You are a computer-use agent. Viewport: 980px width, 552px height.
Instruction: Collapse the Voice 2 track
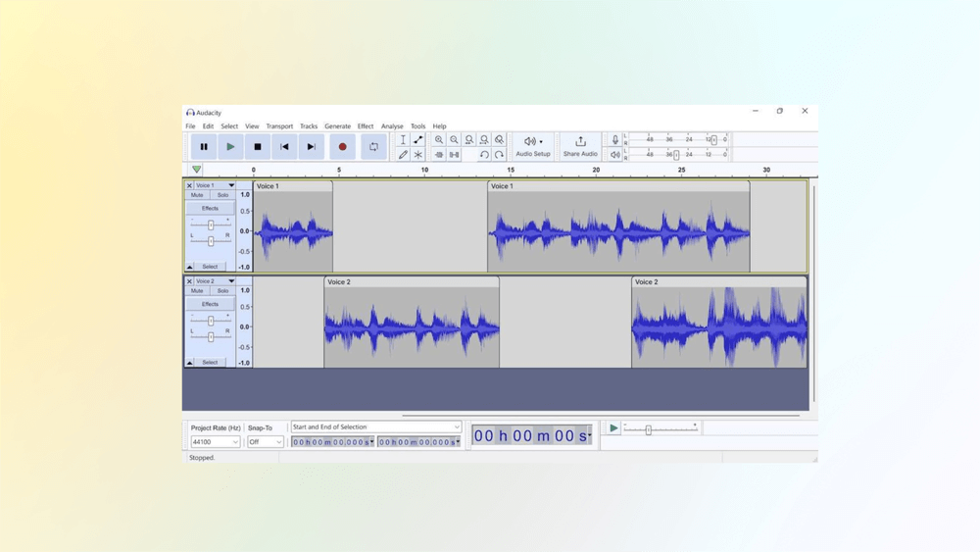(x=190, y=363)
